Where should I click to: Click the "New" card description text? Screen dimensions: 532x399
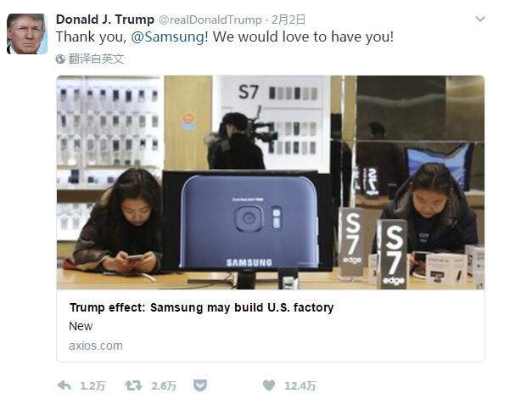click(81, 326)
